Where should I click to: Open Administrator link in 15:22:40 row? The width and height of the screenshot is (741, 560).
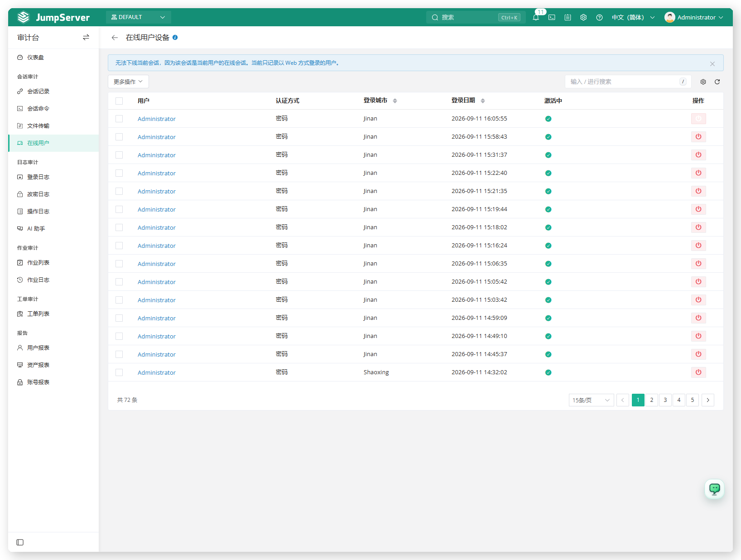pos(157,173)
